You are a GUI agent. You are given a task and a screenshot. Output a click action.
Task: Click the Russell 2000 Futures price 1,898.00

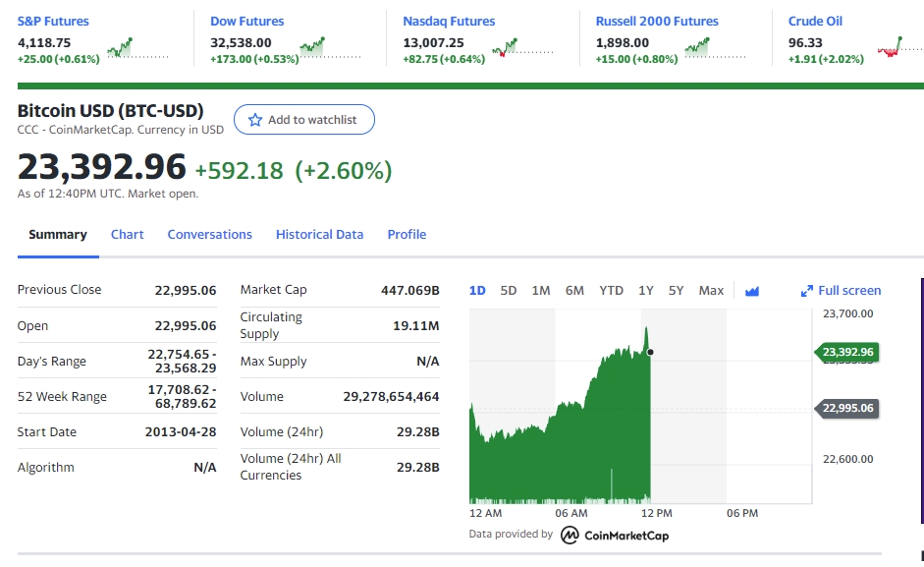[x=623, y=42]
